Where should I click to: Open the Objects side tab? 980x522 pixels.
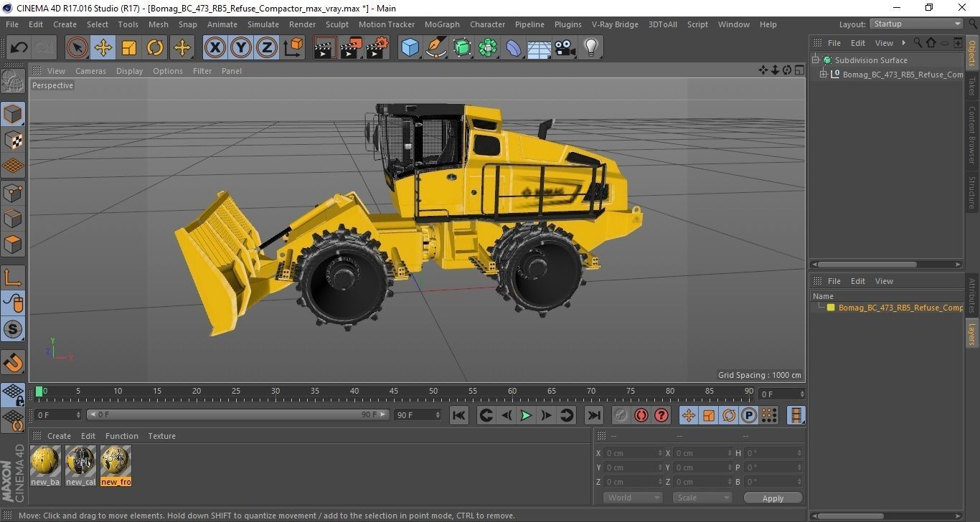tap(972, 54)
